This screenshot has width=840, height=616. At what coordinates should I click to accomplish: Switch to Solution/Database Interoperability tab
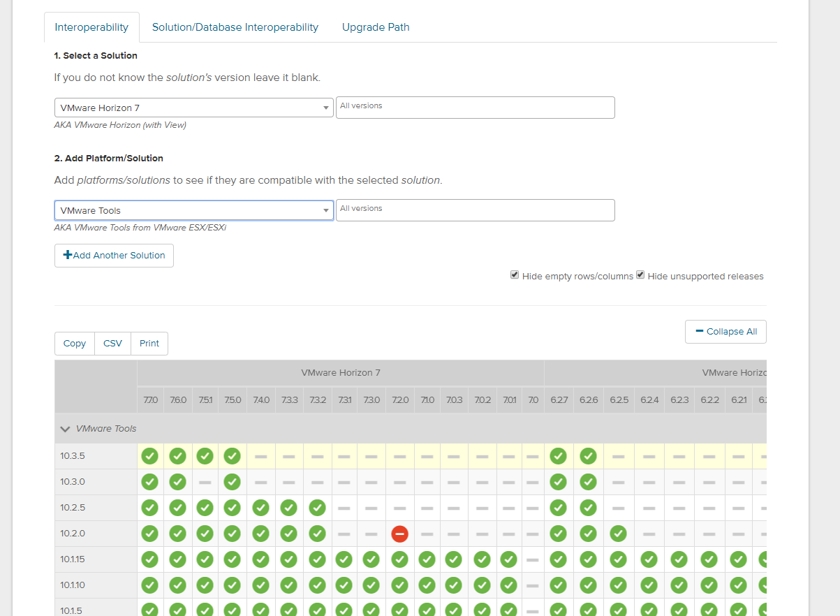(235, 27)
